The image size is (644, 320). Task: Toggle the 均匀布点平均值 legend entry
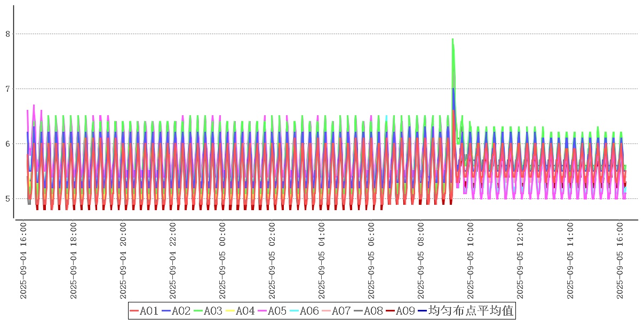click(465, 311)
